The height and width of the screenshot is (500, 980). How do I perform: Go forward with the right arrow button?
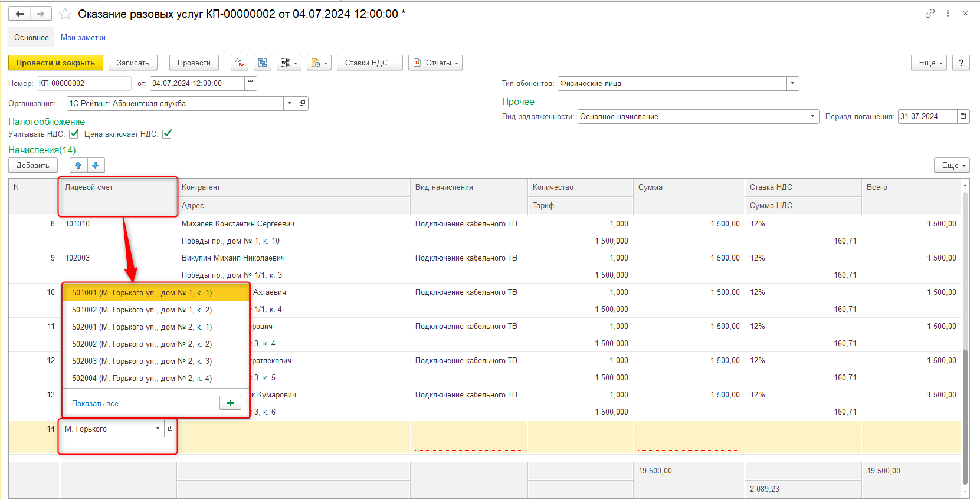click(x=41, y=14)
